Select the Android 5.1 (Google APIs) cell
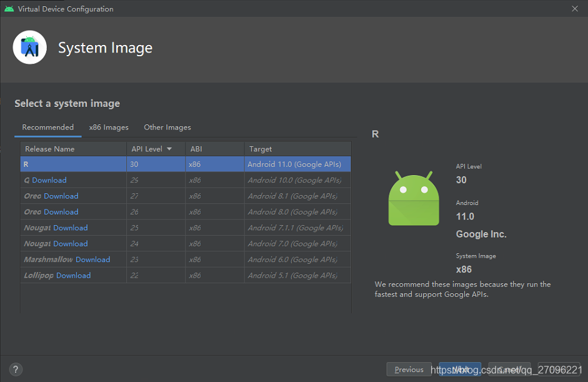The height and width of the screenshot is (382, 588). (x=298, y=276)
